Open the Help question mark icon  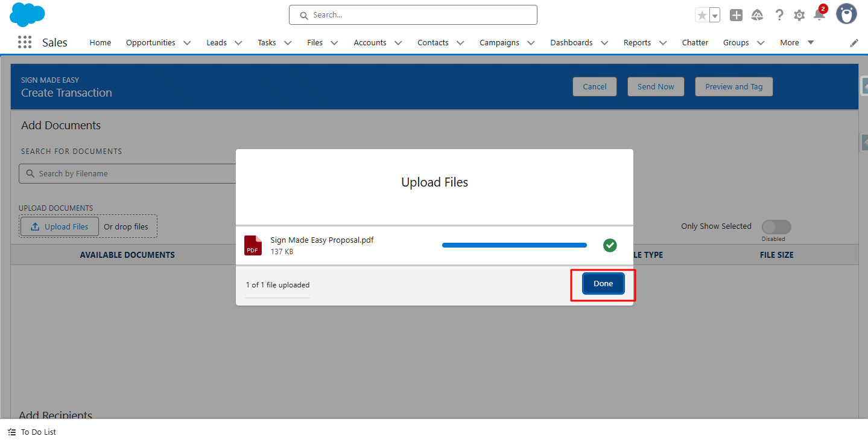pos(779,15)
